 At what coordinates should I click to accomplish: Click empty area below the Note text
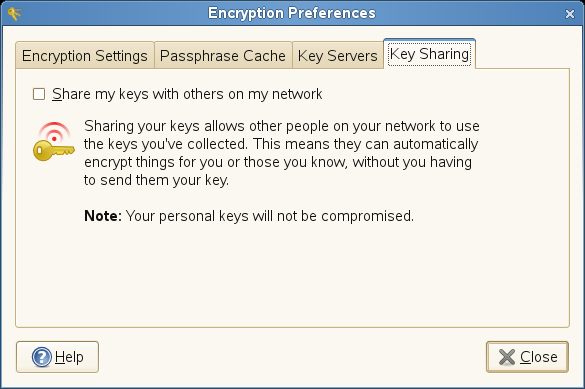pyautogui.click(x=292, y=276)
